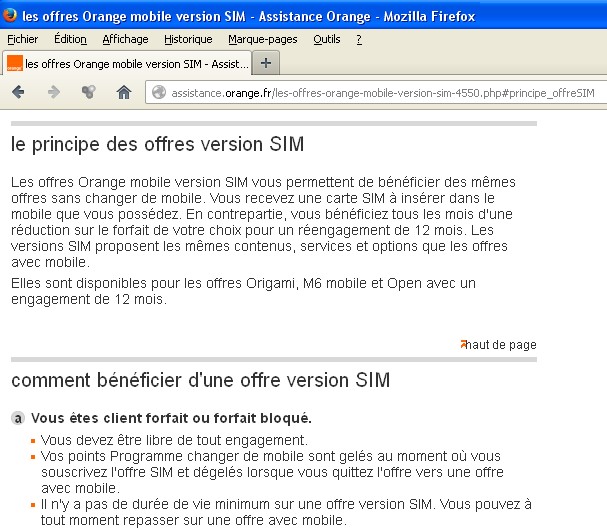
Task: Click heading 'comment bénéficier d'une offre version SIM'
Action: [201, 380]
